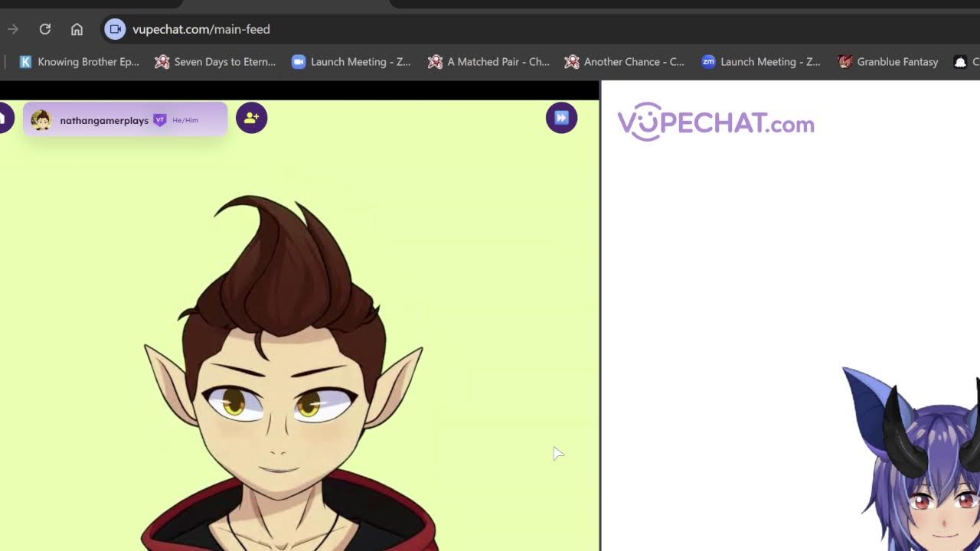Image resolution: width=980 pixels, height=551 pixels.
Task: Reload the page with the refresh icon
Action: click(x=45, y=29)
